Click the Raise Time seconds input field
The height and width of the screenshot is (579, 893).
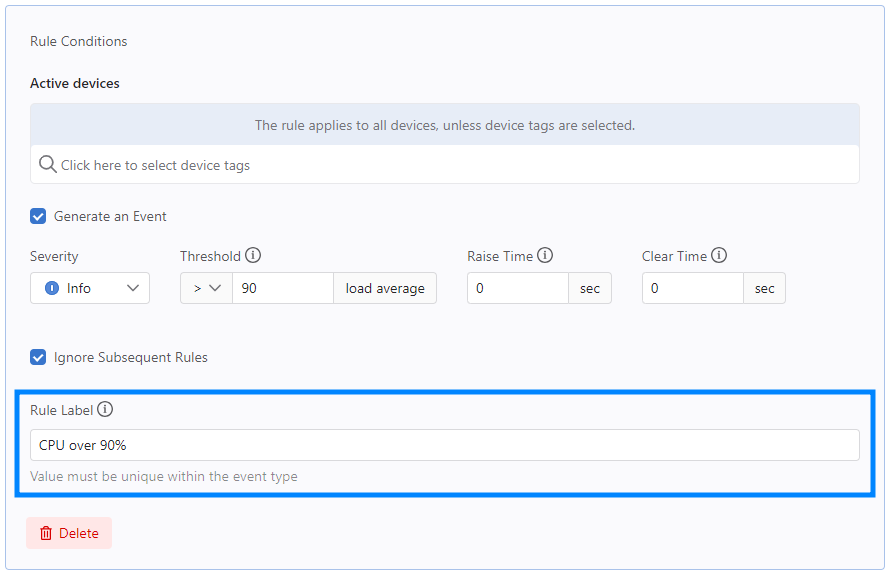(x=518, y=288)
